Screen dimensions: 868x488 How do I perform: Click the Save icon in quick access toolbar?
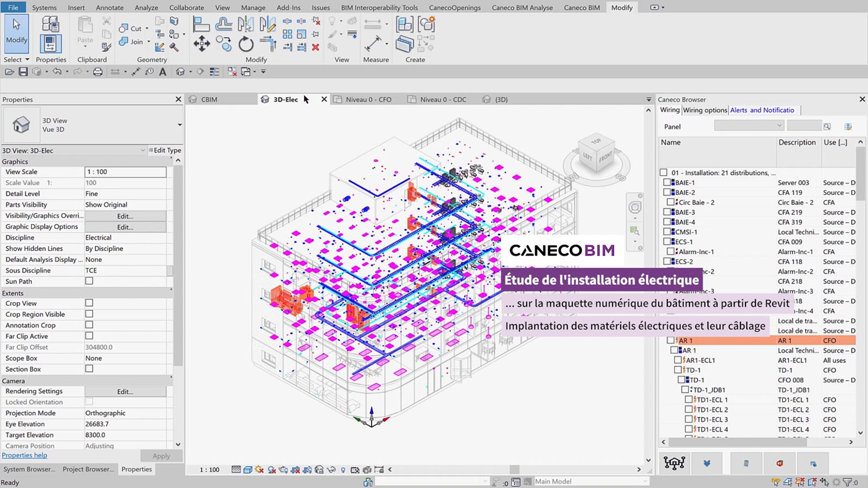tap(23, 72)
